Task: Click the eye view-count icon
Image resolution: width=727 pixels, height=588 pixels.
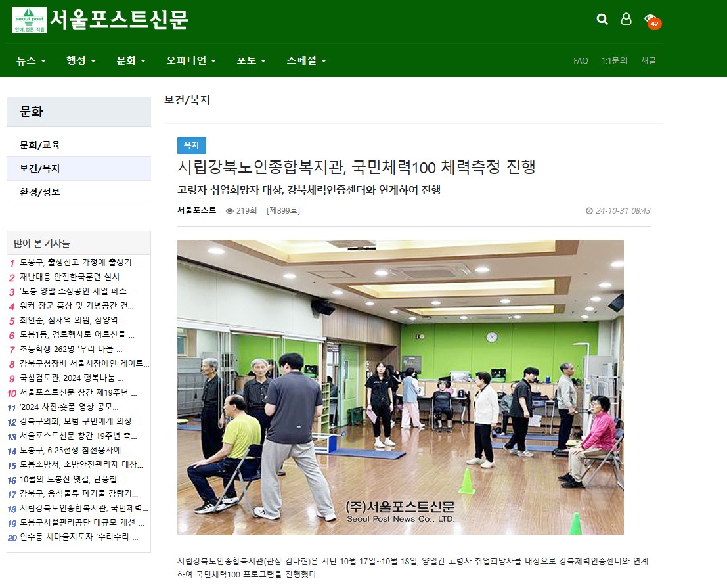Action: pos(230,211)
